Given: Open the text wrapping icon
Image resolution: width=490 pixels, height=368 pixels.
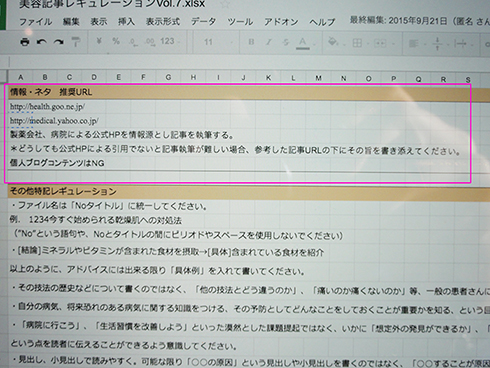Looking at the screenshot, I should (460, 44).
